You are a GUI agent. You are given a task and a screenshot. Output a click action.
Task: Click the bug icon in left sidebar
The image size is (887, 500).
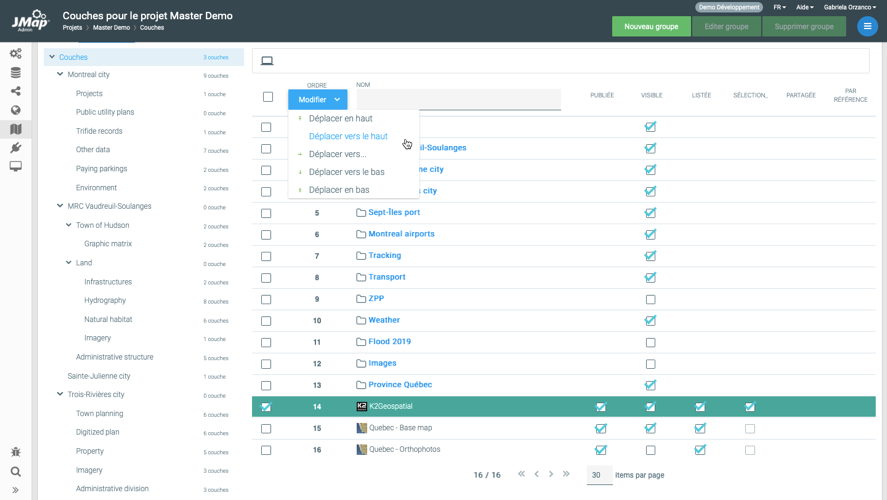coord(15,452)
